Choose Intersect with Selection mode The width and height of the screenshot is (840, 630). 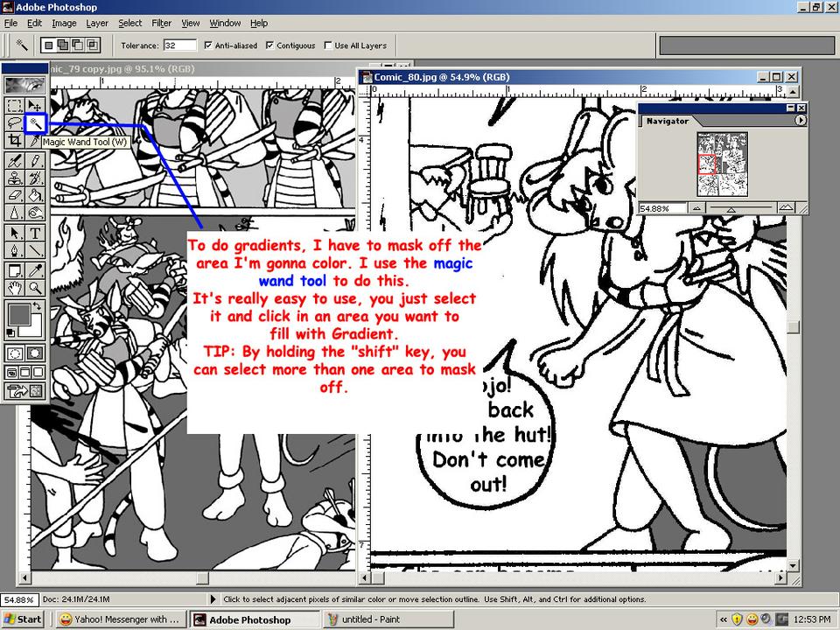coord(92,45)
